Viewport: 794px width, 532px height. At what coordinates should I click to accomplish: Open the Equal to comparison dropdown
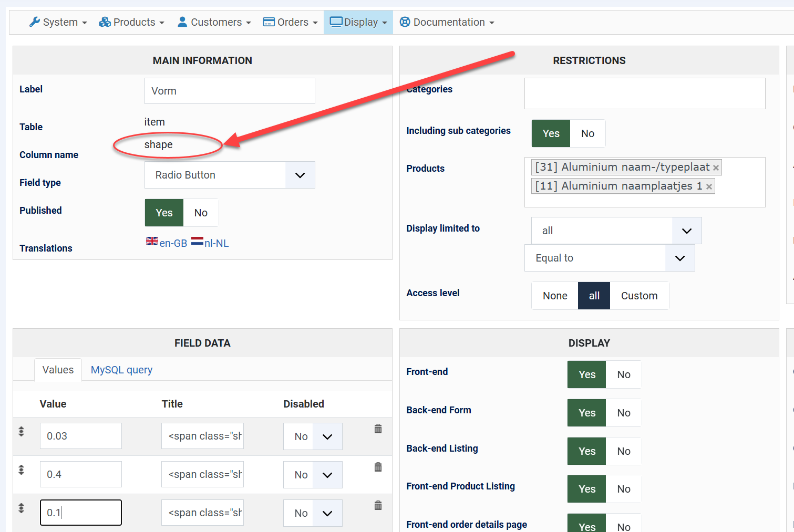click(609, 258)
